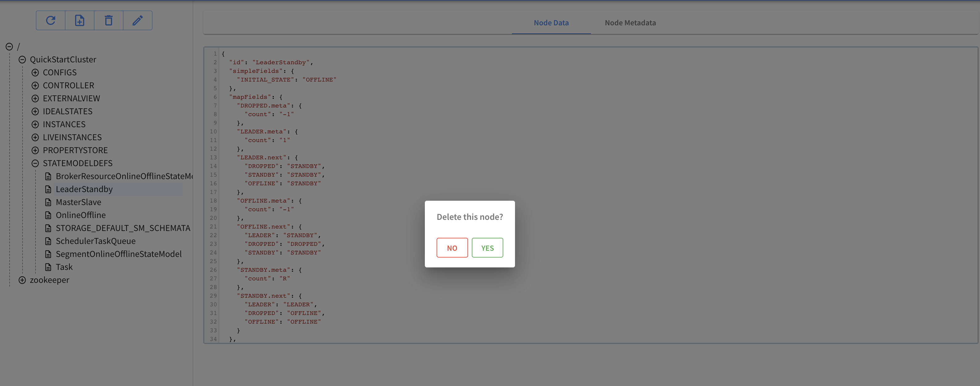Expand the CONTROLLER node
The image size is (980, 386).
pos(36,86)
